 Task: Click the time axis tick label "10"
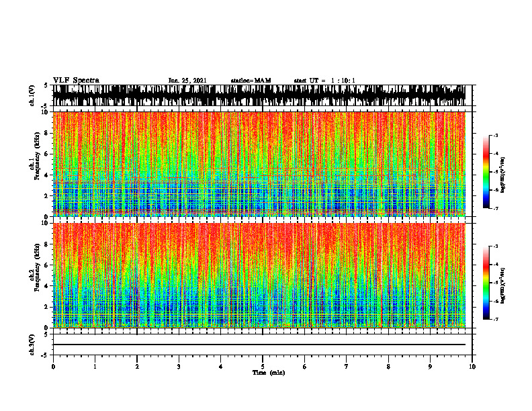[472, 367]
